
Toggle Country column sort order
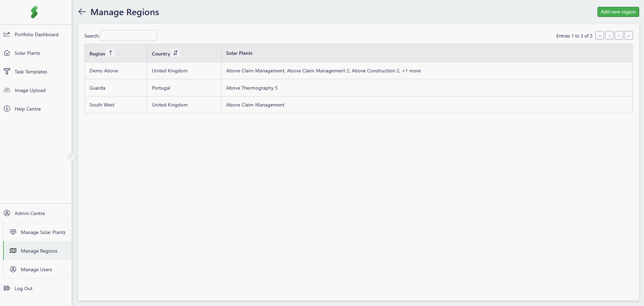175,53
